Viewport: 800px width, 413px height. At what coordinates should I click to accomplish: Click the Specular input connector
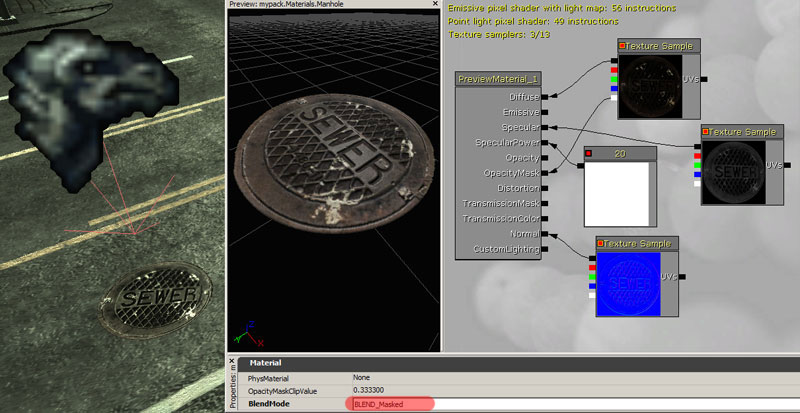tap(545, 127)
